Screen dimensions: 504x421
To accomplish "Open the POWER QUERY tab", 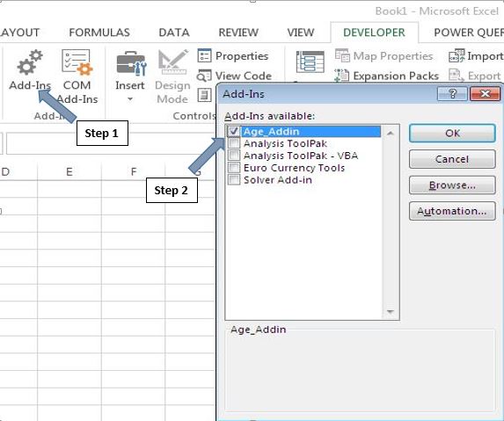I will (x=469, y=33).
